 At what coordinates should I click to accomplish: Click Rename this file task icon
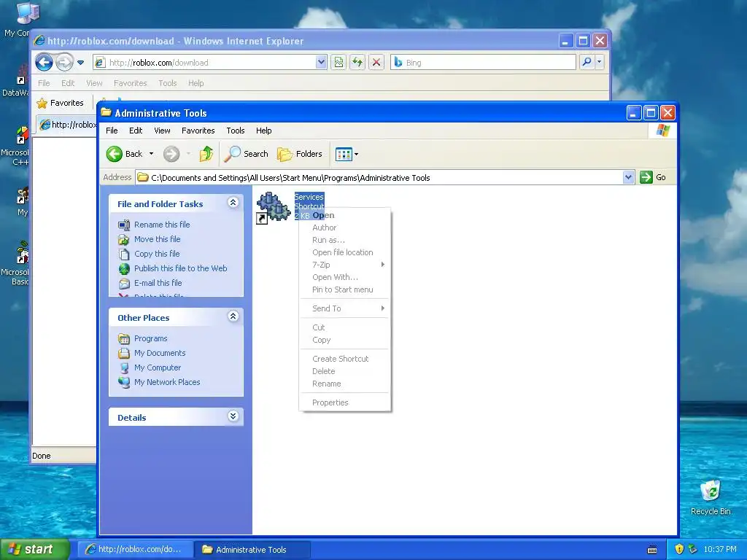pyautogui.click(x=124, y=225)
